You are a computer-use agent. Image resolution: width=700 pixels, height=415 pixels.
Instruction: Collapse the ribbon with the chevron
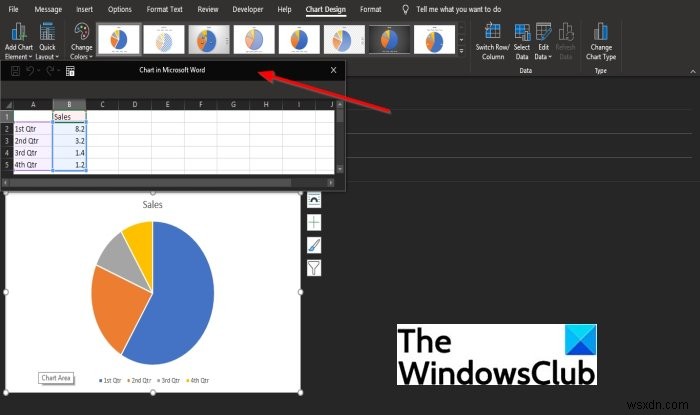(x=692, y=71)
